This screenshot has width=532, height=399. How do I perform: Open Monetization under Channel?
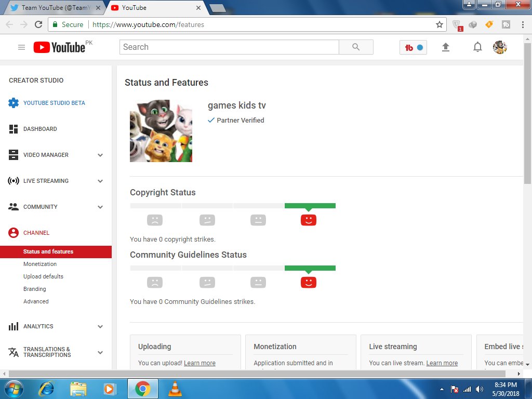(40, 264)
